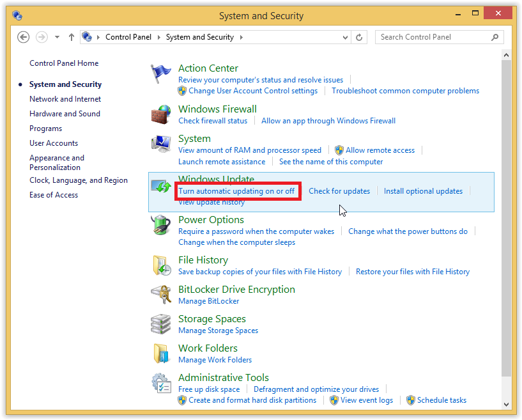Screen dimensions: 522x420
Task: Go to Network and Internet category
Action: click(x=65, y=99)
